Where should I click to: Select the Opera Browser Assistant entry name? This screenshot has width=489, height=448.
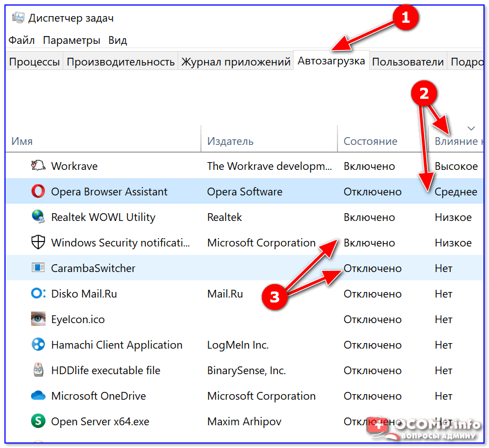pyautogui.click(x=109, y=192)
